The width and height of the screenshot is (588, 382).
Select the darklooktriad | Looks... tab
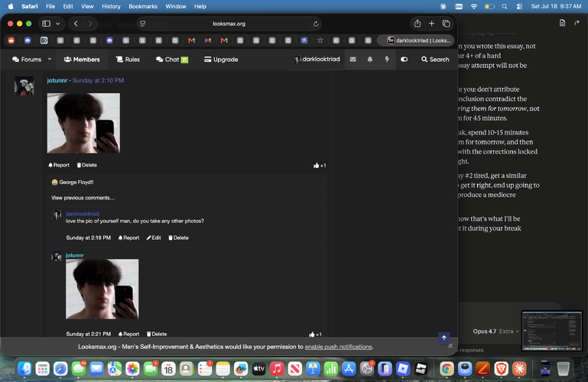tap(415, 40)
